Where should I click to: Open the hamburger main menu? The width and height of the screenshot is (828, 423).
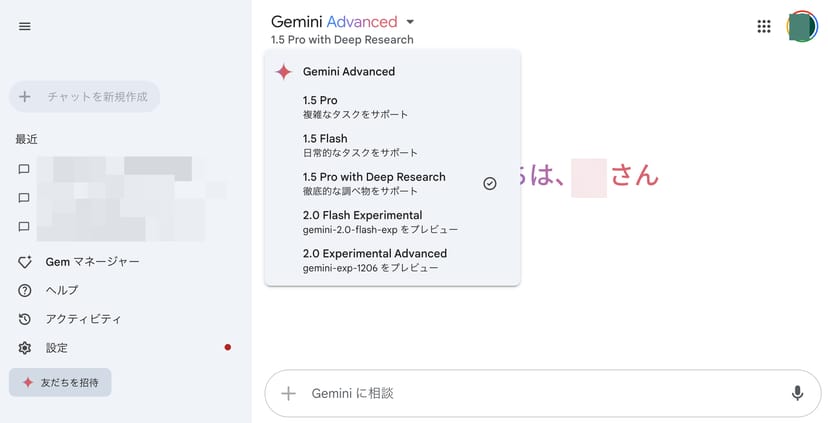(x=25, y=26)
